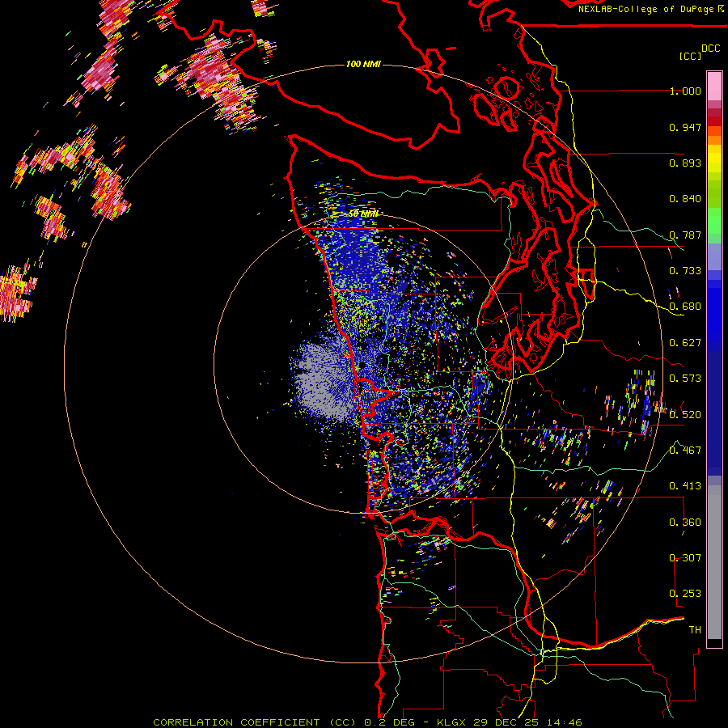
Task: Click the 50 NMI range ring label
Action: point(363,214)
